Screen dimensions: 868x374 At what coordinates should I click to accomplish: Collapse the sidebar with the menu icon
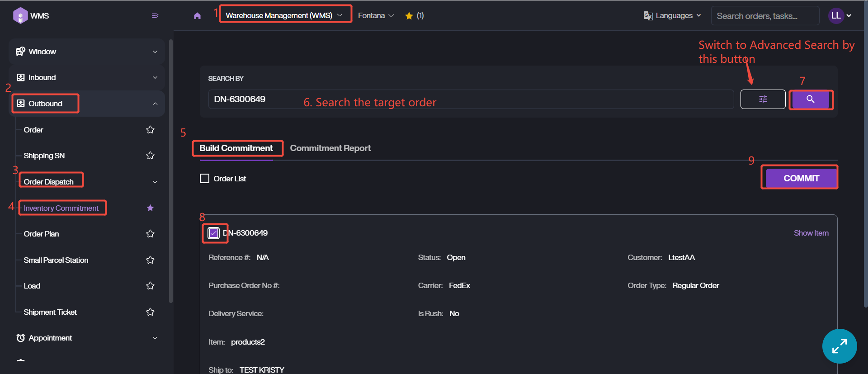click(x=155, y=16)
